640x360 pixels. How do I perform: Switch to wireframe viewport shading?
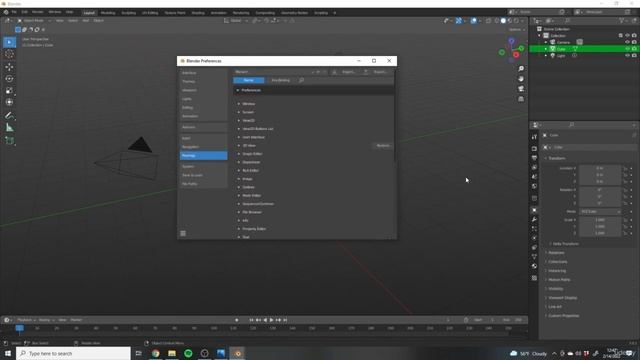tap(497, 20)
